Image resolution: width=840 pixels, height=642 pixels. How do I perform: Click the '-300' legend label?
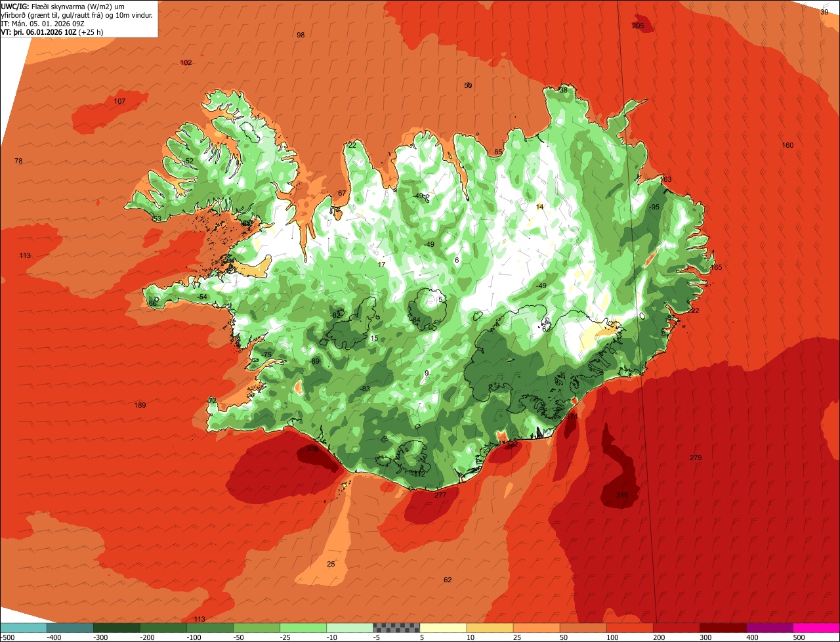point(100,637)
